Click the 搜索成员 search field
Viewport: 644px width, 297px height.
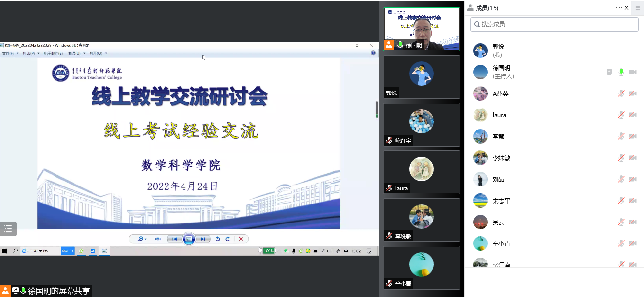[x=554, y=24]
